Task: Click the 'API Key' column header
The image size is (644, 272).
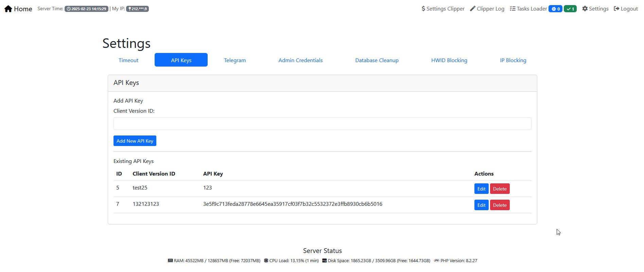Action: 213,174
